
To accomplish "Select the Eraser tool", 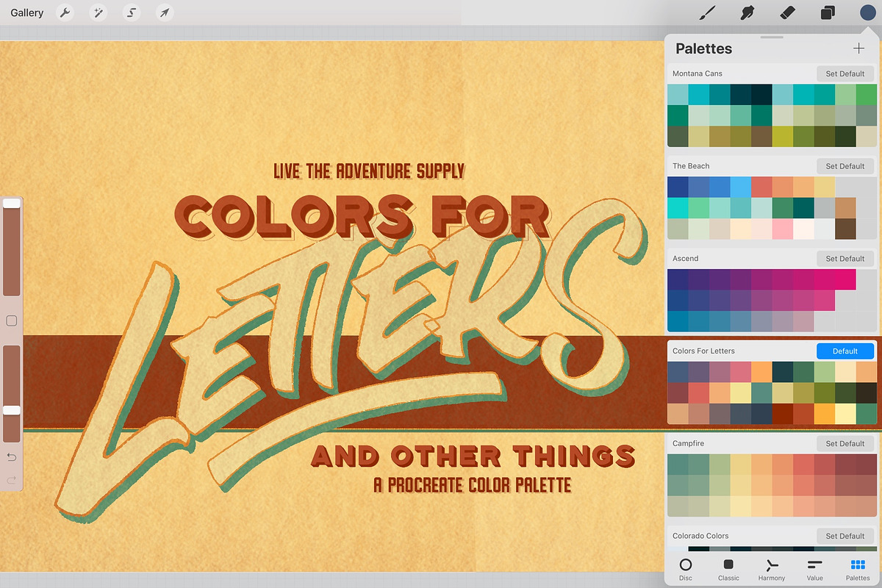I will point(787,12).
